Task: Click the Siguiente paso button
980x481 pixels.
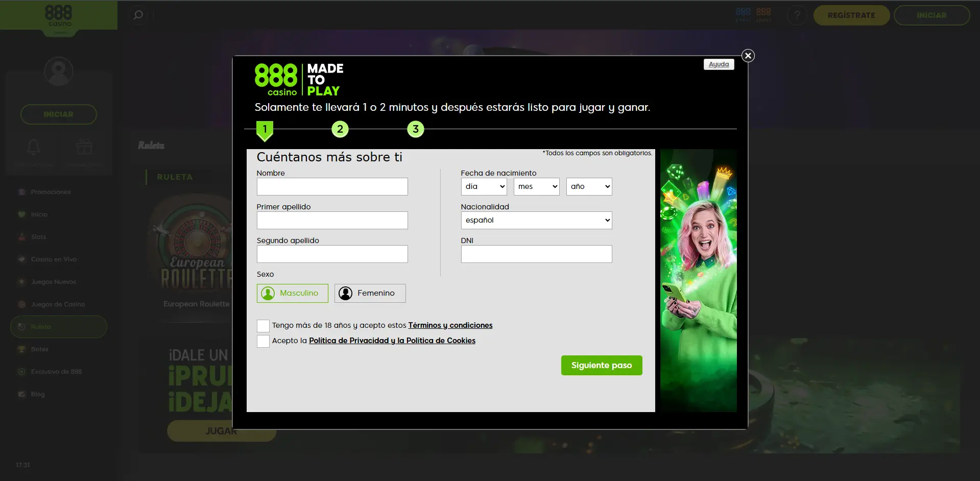Action: [601, 365]
